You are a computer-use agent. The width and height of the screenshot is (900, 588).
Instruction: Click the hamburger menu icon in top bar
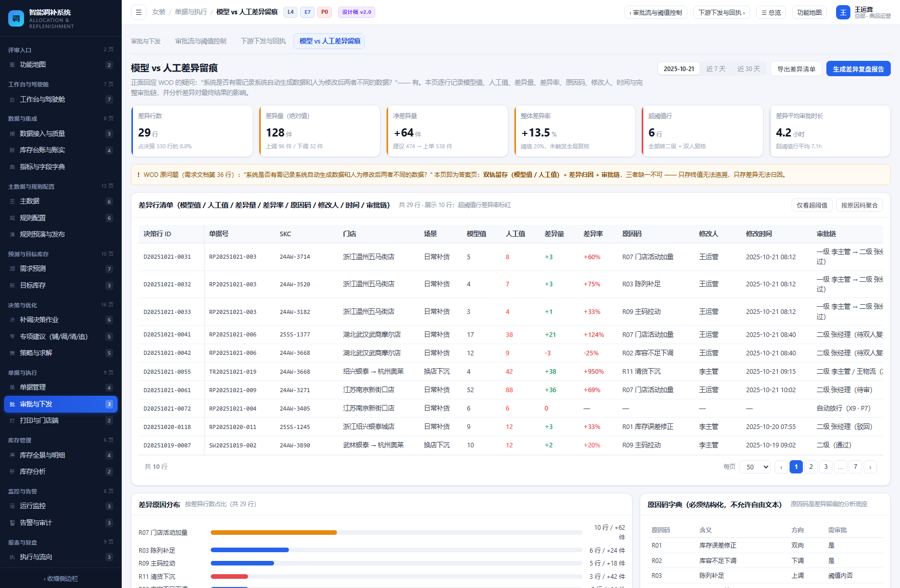[139, 12]
